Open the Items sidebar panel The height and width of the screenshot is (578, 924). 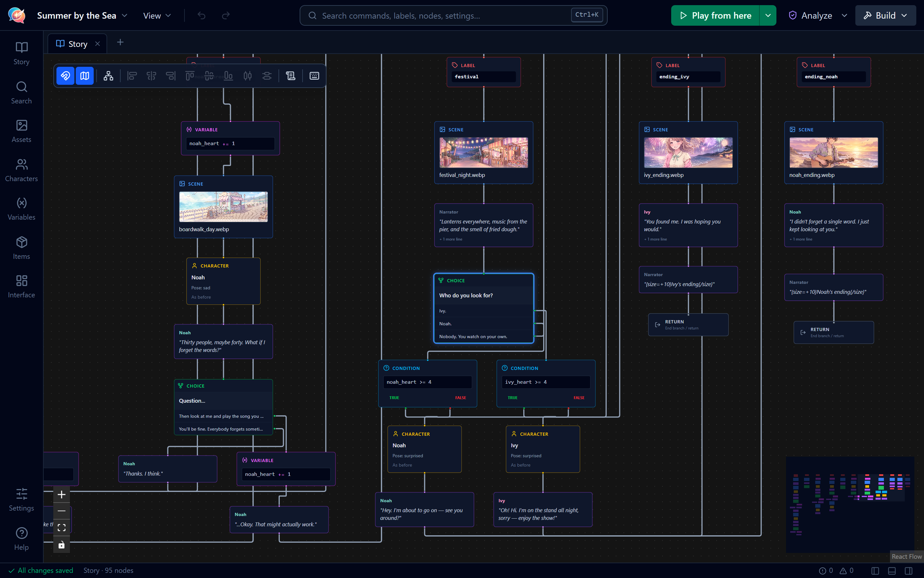coord(21,248)
